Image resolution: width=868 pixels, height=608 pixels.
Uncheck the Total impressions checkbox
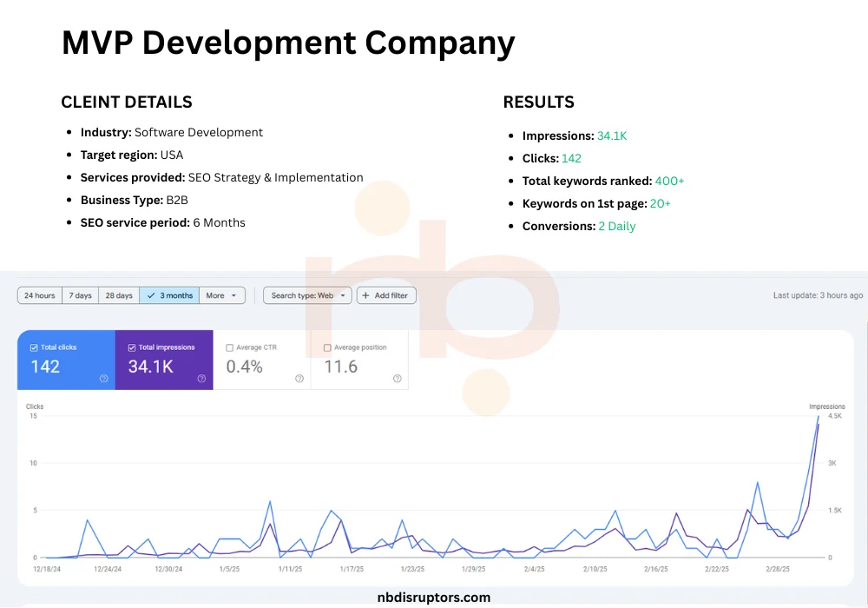click(x=132, y=347)
